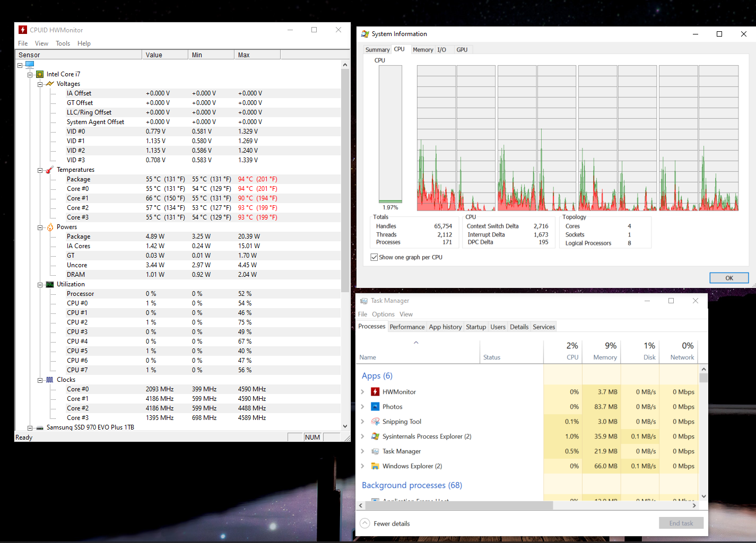Viewport: 756px width, 543px height.
Task: Click the Fewer details link
Action: (x=392, y=524)
